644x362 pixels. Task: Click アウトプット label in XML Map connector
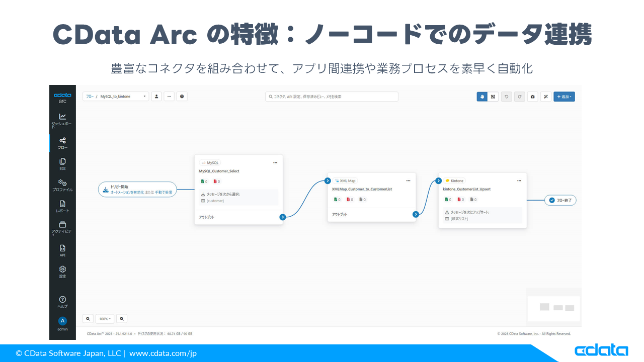point(340,214)
